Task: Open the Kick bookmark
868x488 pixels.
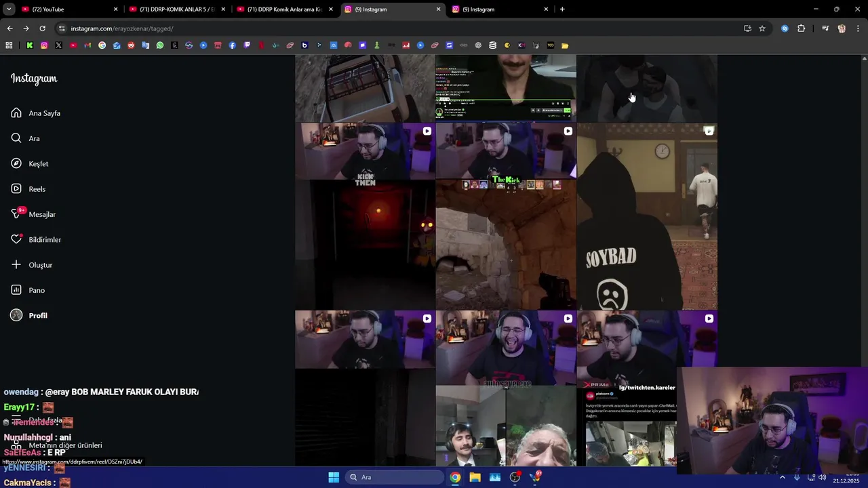Action: (30, 45)
